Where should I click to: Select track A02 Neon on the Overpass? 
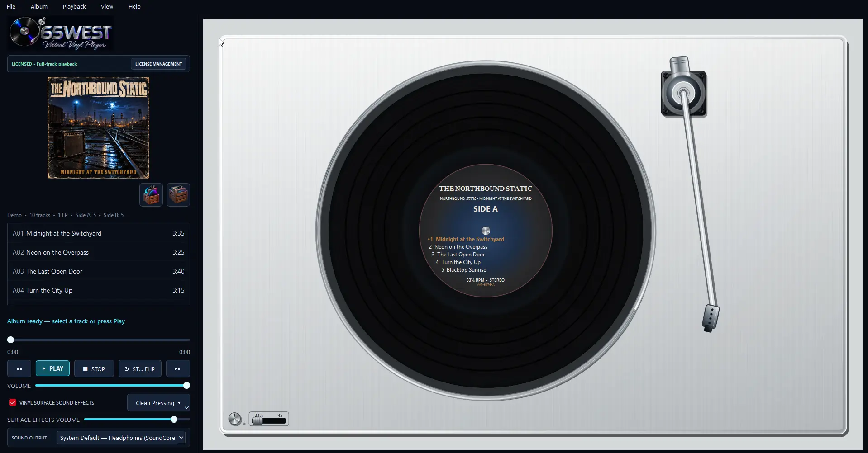[99, 252]
